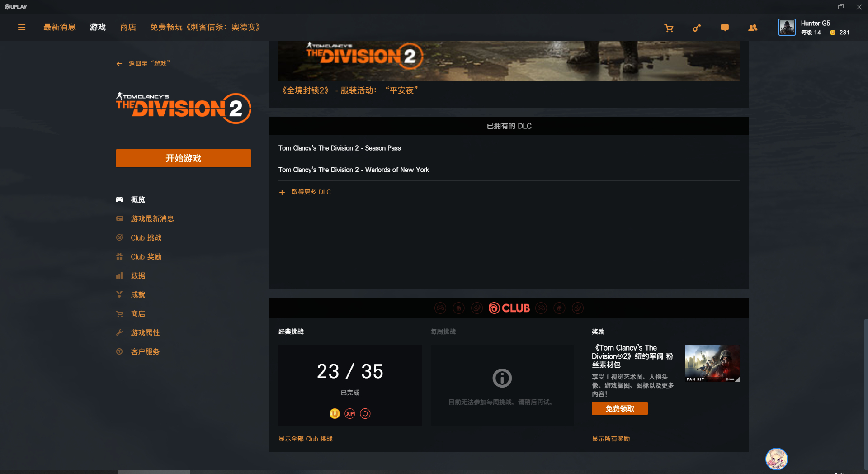Click the bar chart icon beside 数据

click(x=119, y=275)
